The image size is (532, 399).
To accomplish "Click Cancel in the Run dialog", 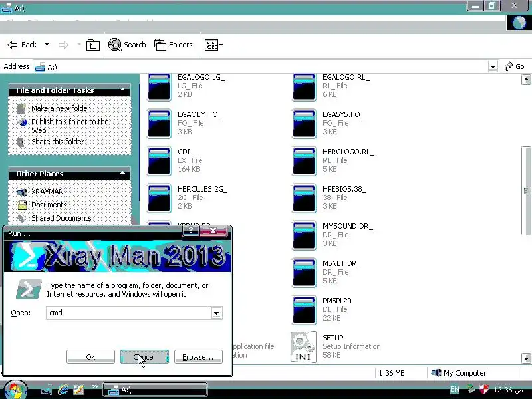I will (x=144, y=357).
